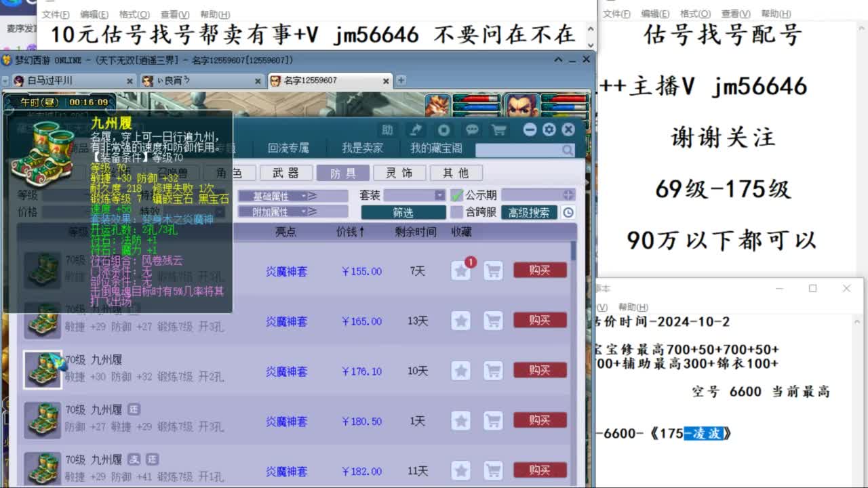Switch to the ぃ良宵う game tab

click(x=203, y=81)
